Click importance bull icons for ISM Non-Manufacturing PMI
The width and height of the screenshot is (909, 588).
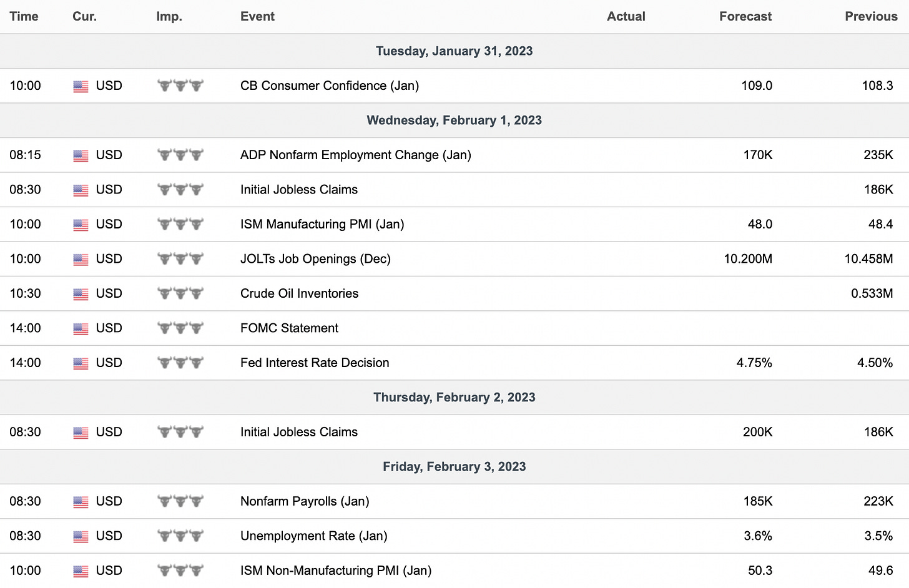pos(180,571)
